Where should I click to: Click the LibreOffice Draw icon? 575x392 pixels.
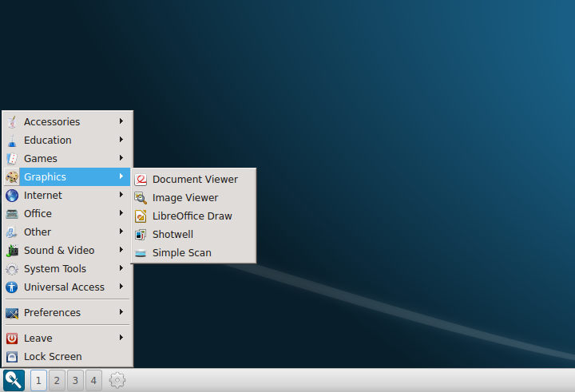click(141, 216)
